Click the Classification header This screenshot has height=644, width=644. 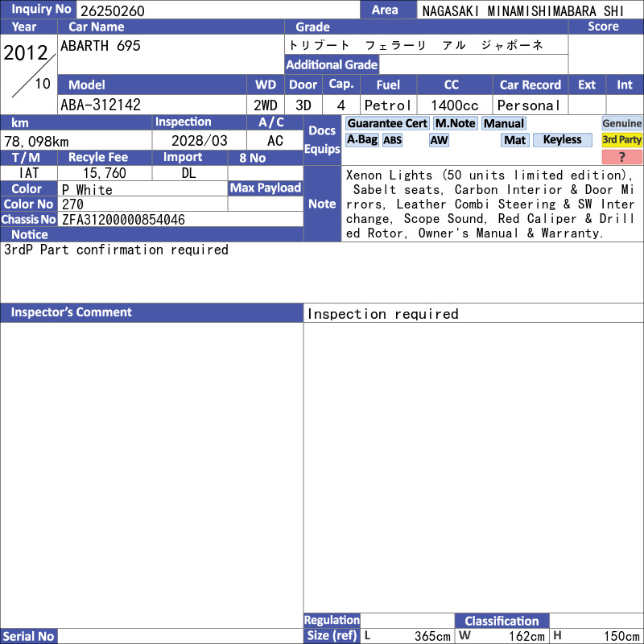[x=502, y=621]
